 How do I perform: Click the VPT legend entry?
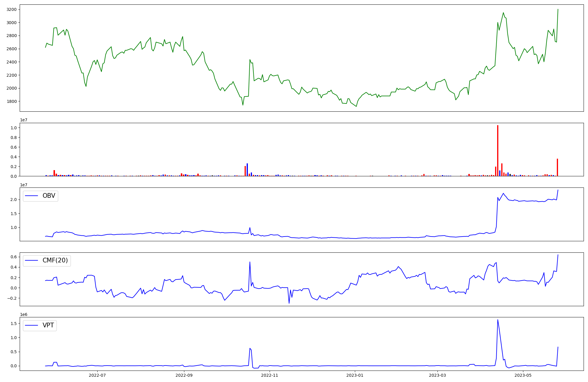48,325
